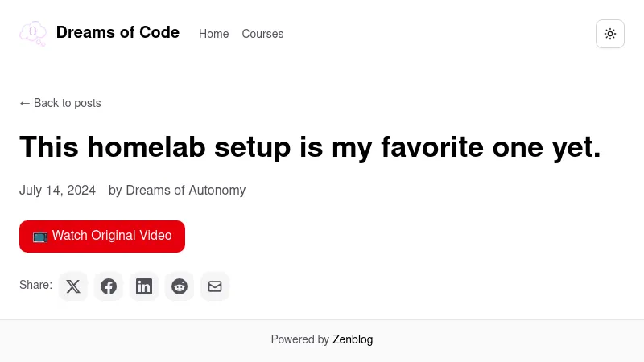The width and height of the screenshot is (644, 362).
Task: Share the article on LinkedIn
Action: point(144,286)
